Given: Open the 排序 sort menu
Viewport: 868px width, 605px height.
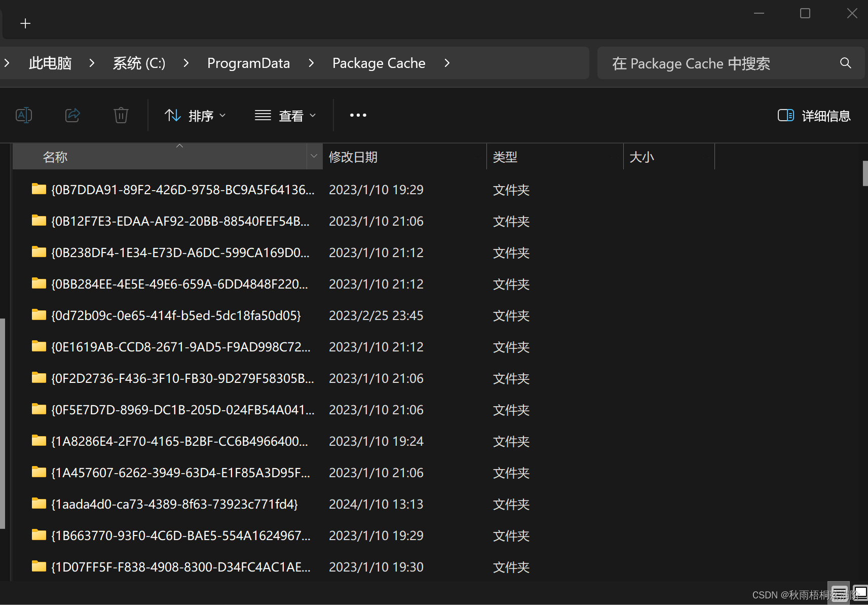Looking at the screenshot, I should pos(195,116).
